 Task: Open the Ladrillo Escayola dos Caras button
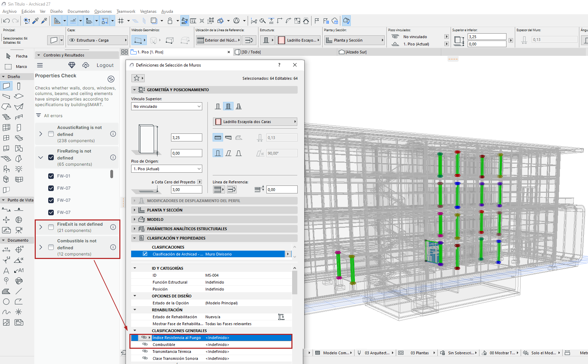(x=255, y=122)
